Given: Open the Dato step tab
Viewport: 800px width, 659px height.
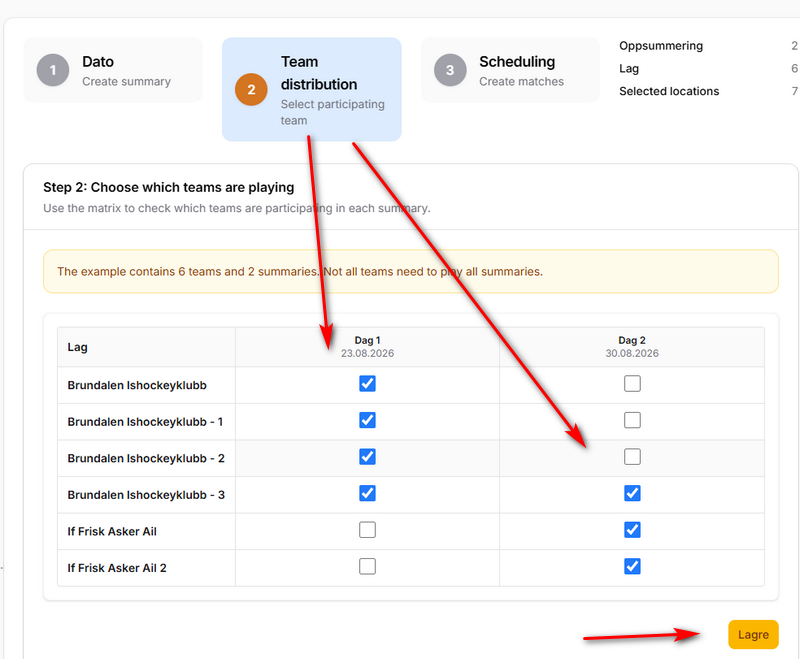Looking at the screenshot, I should [113, 70].
